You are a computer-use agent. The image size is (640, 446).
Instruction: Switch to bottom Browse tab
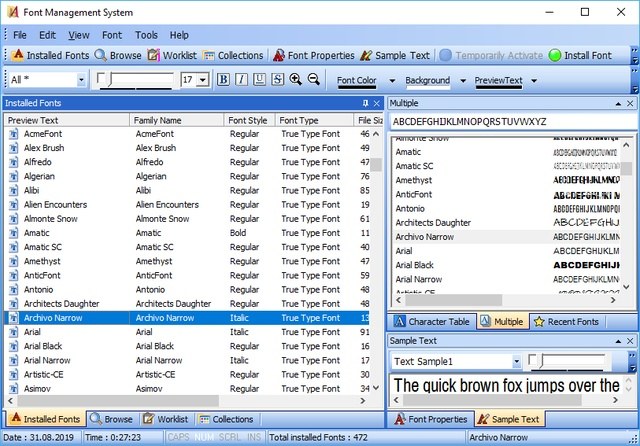112,419
